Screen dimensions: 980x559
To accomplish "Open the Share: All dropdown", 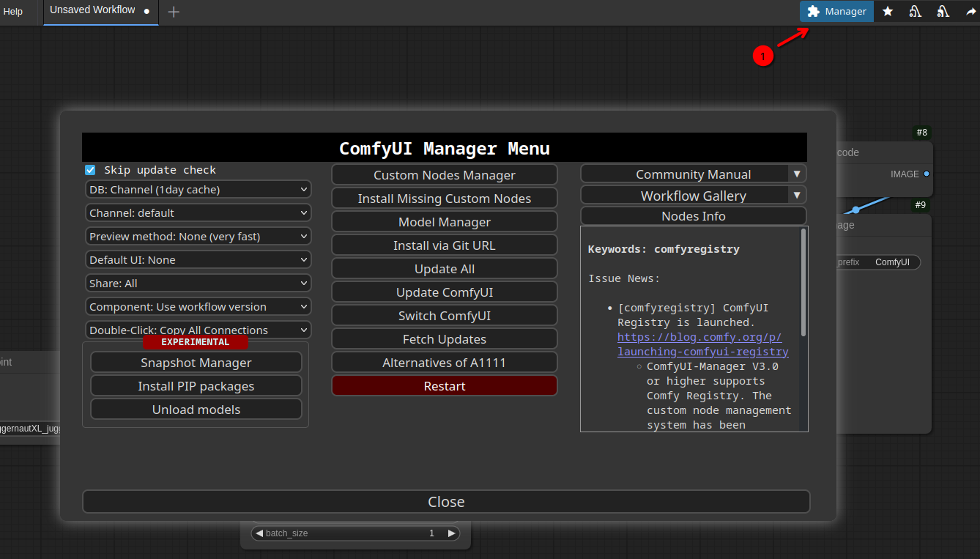I will pos(198,284).
